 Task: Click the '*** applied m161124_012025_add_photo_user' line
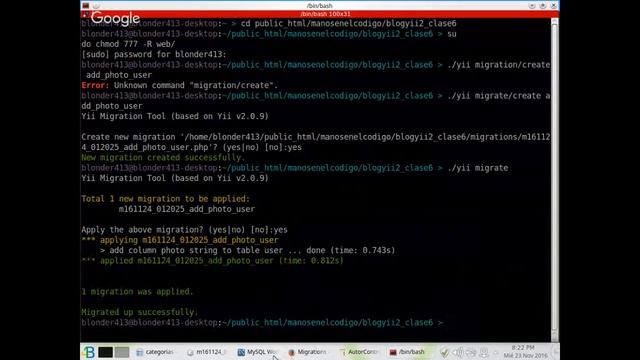point(212,260)
